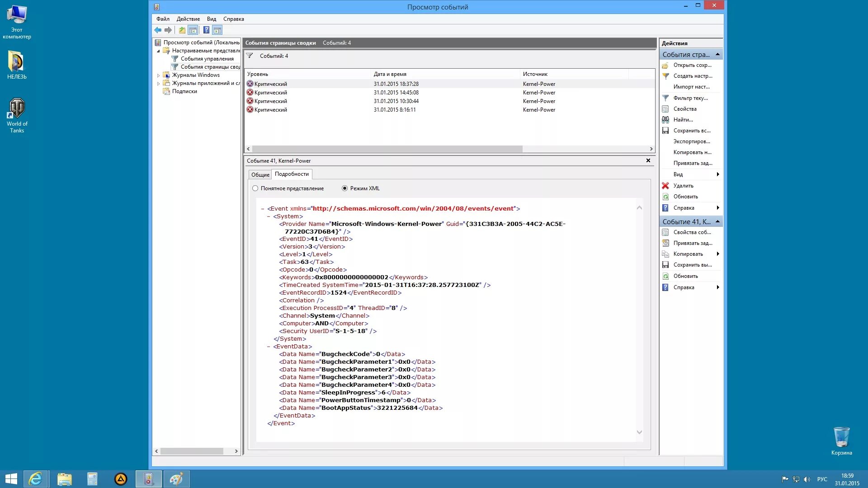Click the event list horizontal scrollbar
The image size is (868, 488).
387,149
